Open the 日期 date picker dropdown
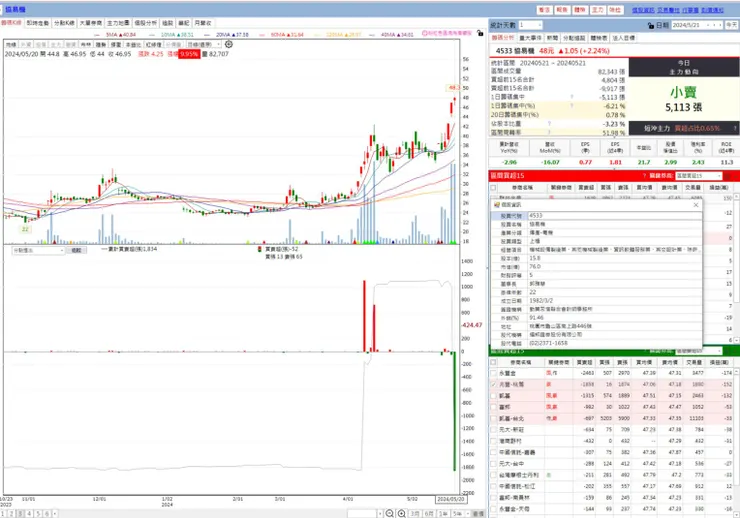This screenshot has height=518, width=740. tap(708, 25)
